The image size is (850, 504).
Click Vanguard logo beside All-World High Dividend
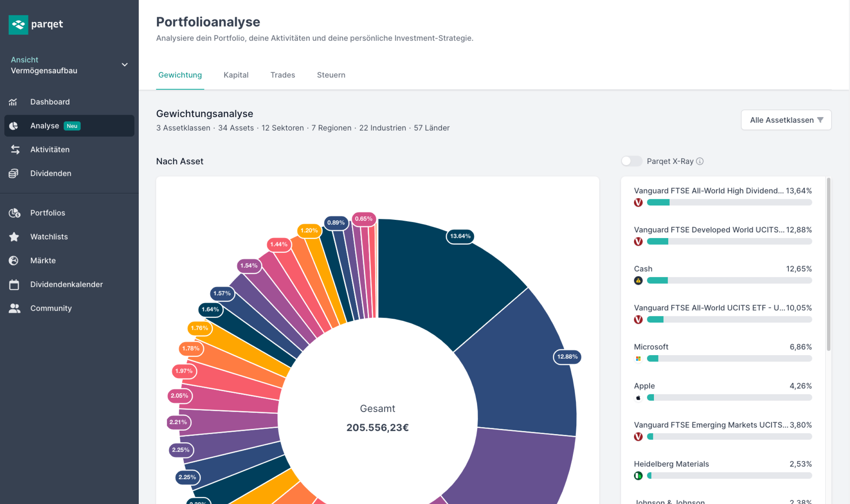(638, 202)
